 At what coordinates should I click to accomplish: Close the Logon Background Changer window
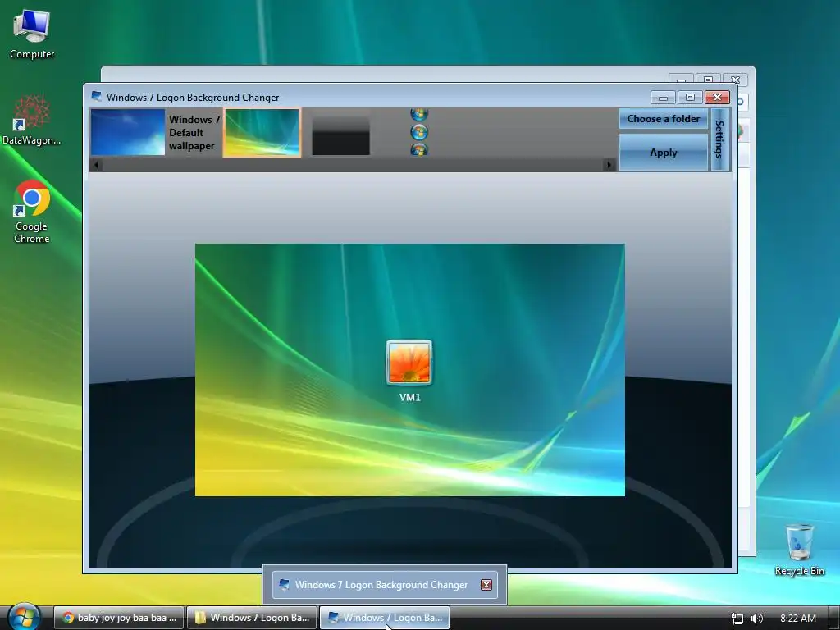click(x=717, y=98)
